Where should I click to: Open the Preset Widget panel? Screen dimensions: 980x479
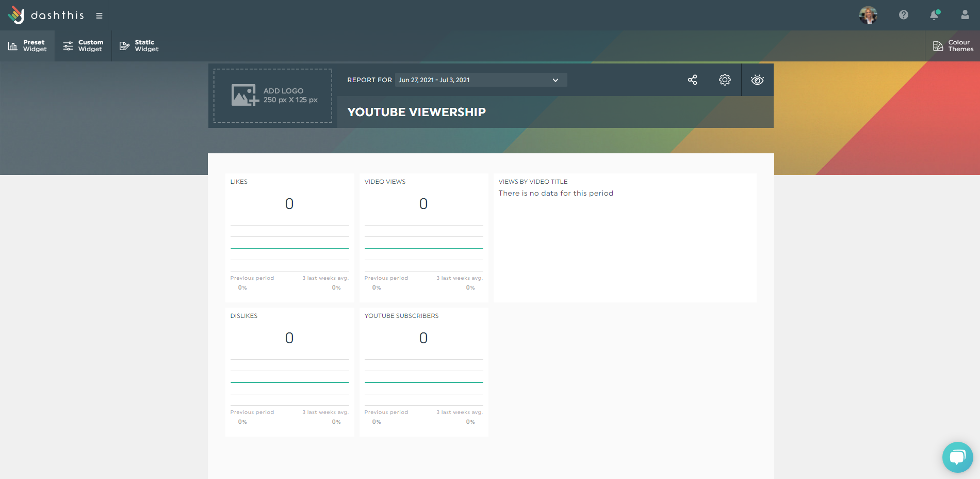pos(27,46)
